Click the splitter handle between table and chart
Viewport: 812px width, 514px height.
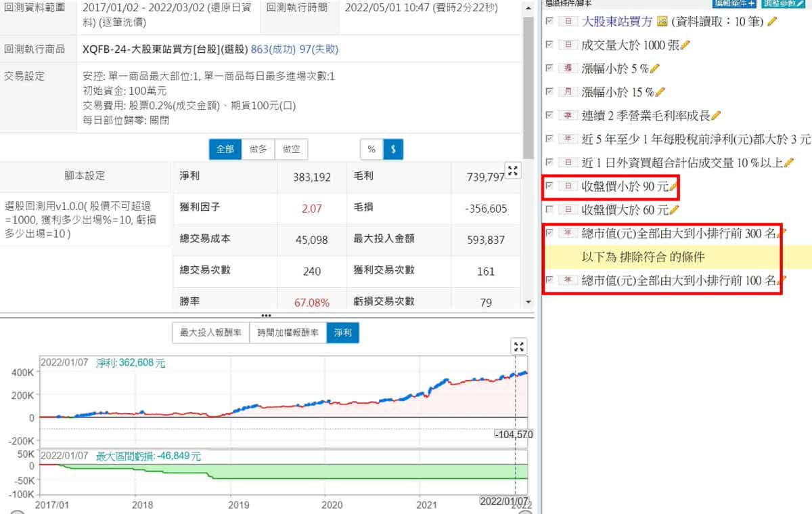266,316
